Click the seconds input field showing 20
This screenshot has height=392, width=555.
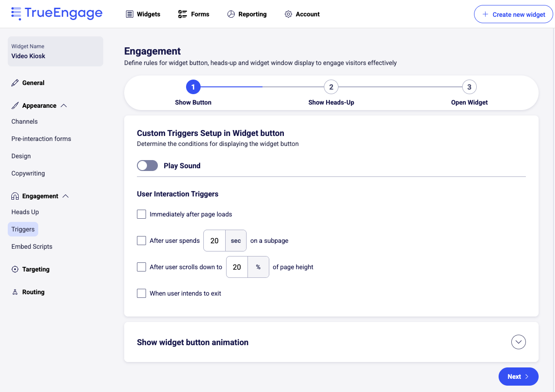click(x=214, y=241)
